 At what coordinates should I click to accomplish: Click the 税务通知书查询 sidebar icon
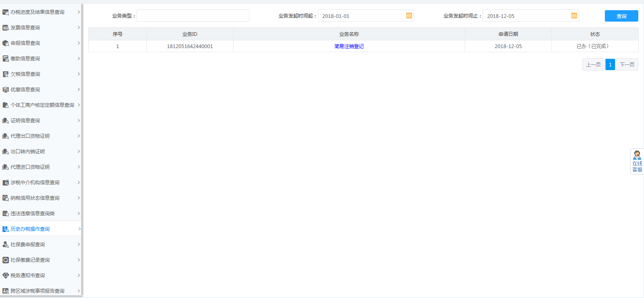coord(6,276)
